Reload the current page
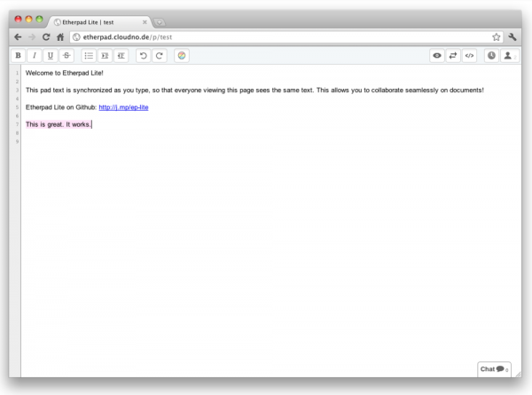 46,37
